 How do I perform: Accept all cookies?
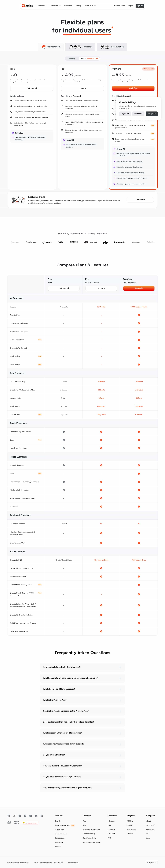pyautogui.click(x=151, y=114)
